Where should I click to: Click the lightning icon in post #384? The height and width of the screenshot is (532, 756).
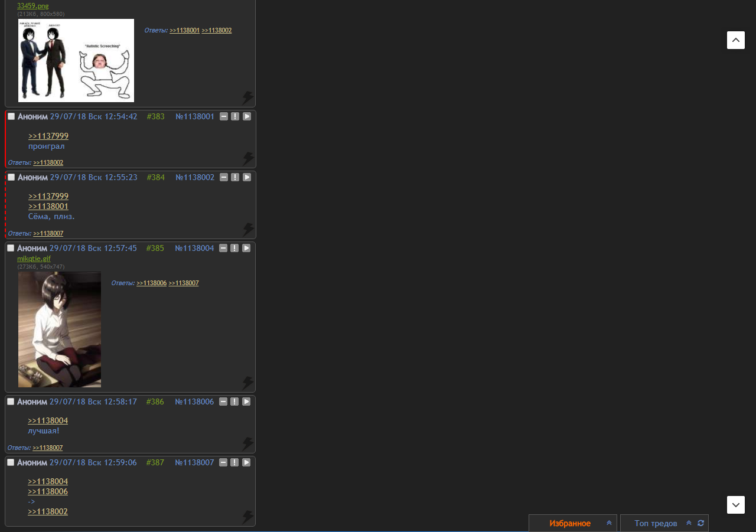pos(248,230)
